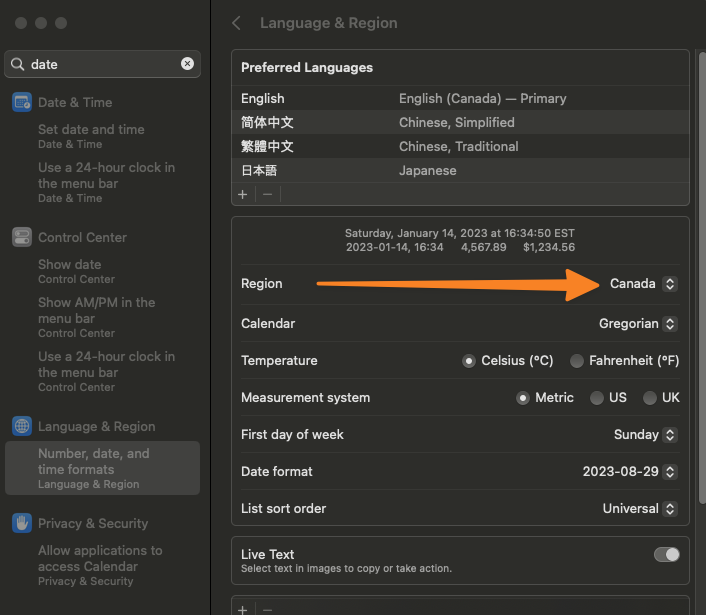Viewport: 706px width, 615px height.
Task: Select 'Number, date, and time formats' result
Action: [103, 468]
